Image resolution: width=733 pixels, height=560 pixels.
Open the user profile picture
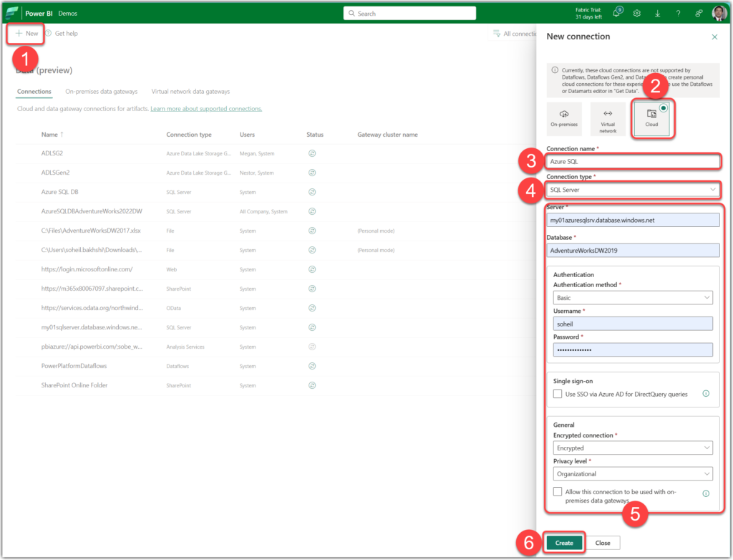(x=719, y=13)
